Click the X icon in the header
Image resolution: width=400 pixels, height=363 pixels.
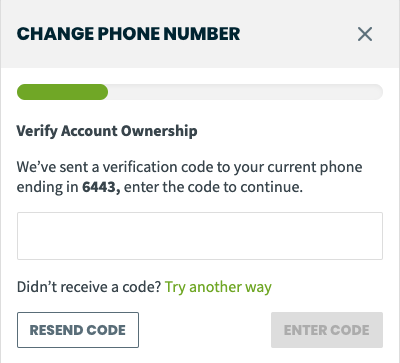(x=365, y=34)
